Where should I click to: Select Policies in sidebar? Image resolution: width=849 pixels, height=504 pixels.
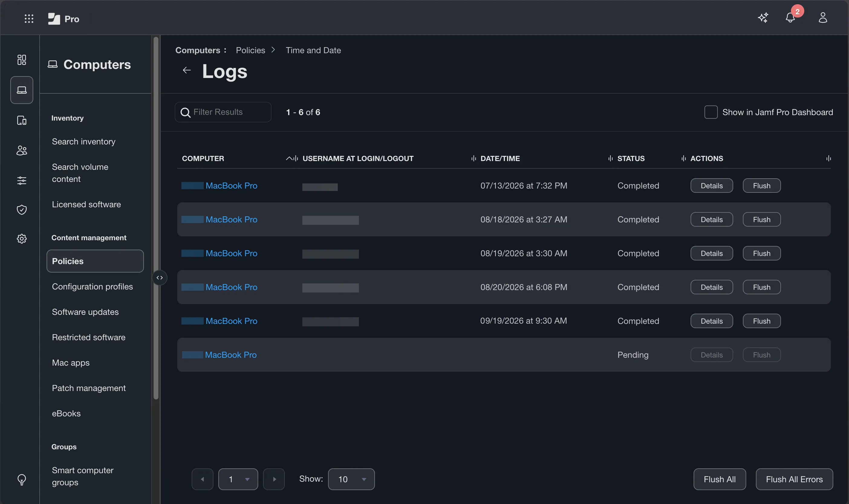(95, 261)
